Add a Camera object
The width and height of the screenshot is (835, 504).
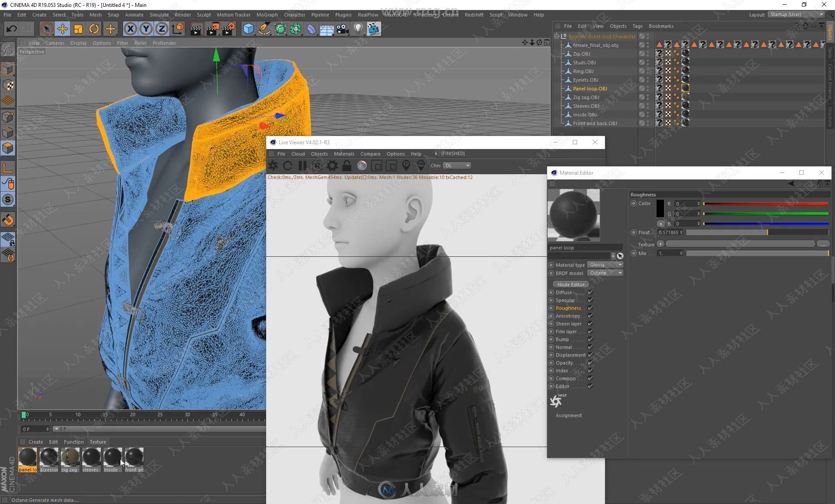343,29
